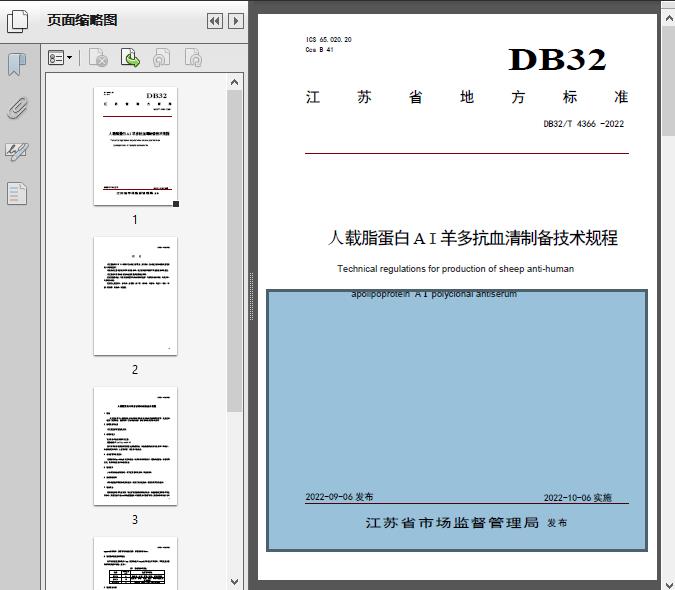Image resolution: width=675 pixels, height=590 pixels.
Task: Select page 3 thumbnail
Action: [x=135, y=446]
